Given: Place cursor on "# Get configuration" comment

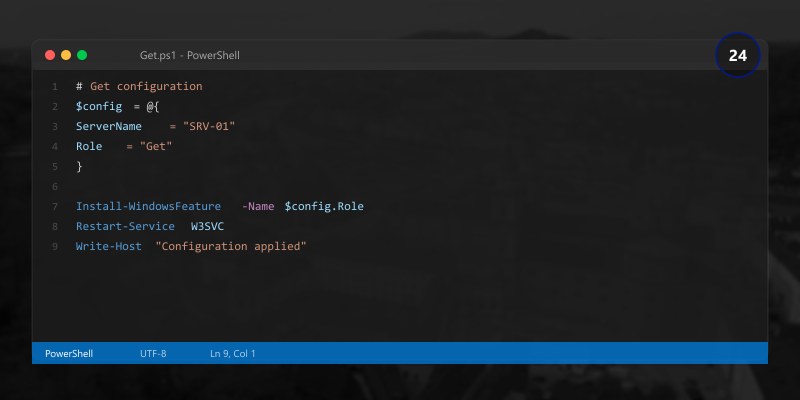Looking at the screenshot, I should click(139, 86).
